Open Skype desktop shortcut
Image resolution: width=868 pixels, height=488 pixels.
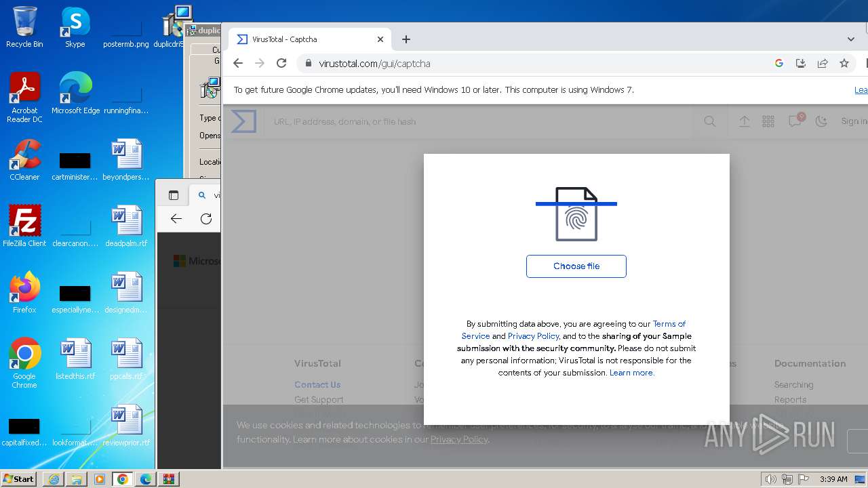click(x=75, y=27)
